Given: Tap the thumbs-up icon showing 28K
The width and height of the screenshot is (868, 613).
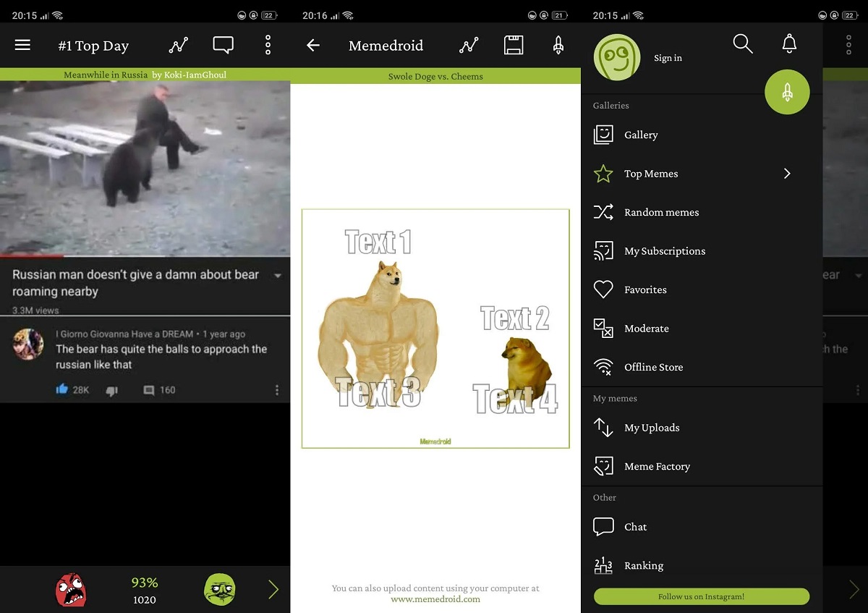Looking at the screenshot, I should coord(62,390).
